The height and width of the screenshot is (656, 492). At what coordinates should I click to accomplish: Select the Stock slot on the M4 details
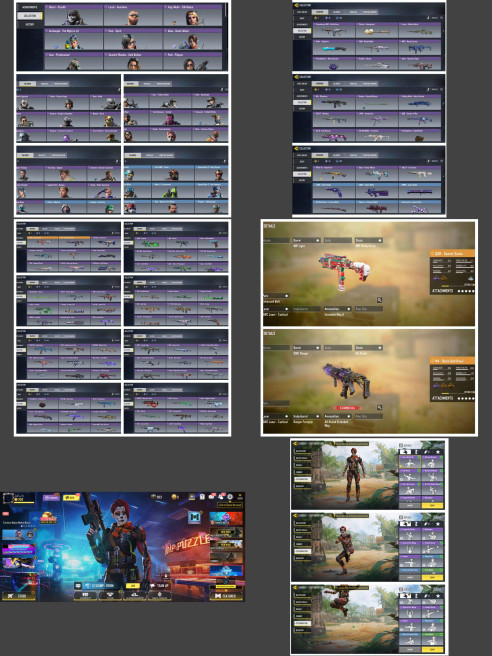pos(369,348)
